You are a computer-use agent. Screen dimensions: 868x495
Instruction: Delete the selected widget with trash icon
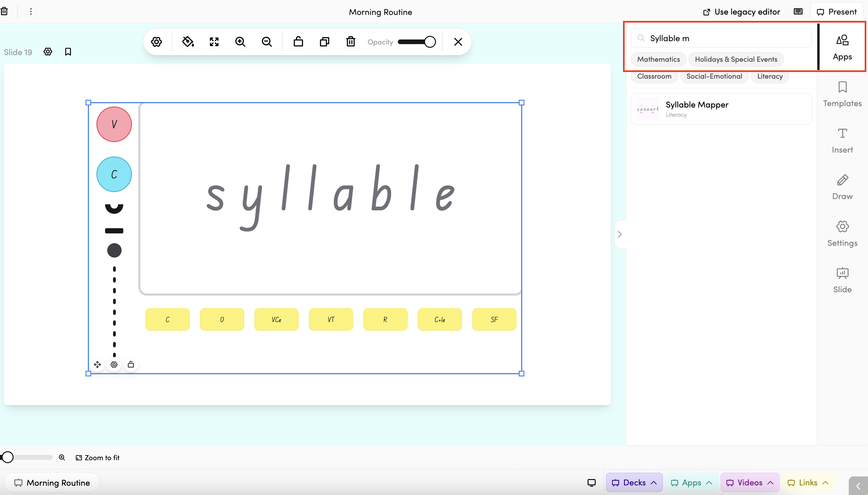pos(350,42)
